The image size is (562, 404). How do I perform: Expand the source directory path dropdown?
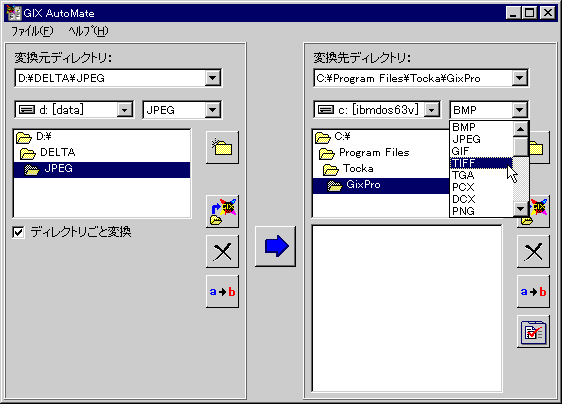[x=213, y=78]
